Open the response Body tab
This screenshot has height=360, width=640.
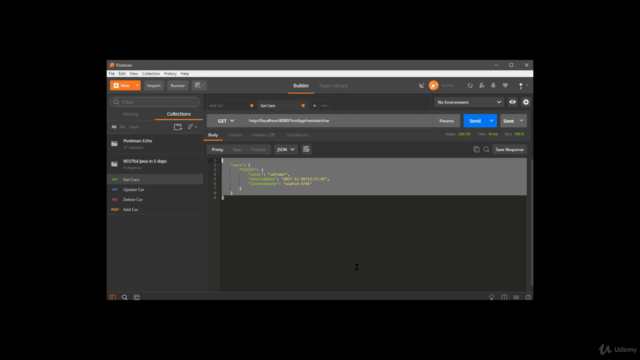[213, 135]
